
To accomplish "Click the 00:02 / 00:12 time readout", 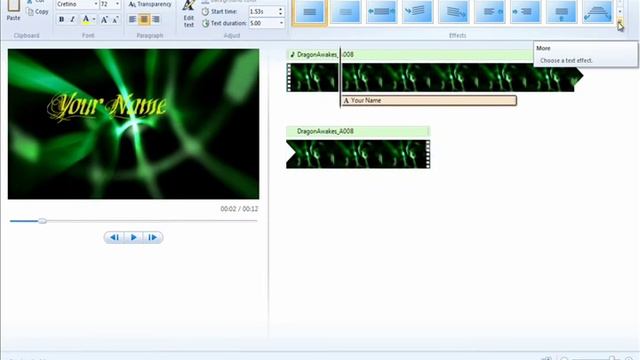I will coord(239,209).
